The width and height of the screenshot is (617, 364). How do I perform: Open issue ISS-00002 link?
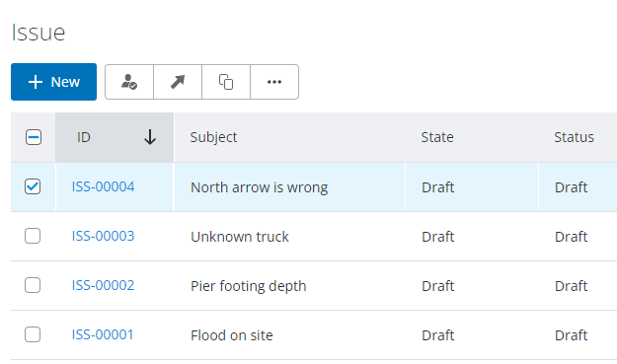pos(103,285)
